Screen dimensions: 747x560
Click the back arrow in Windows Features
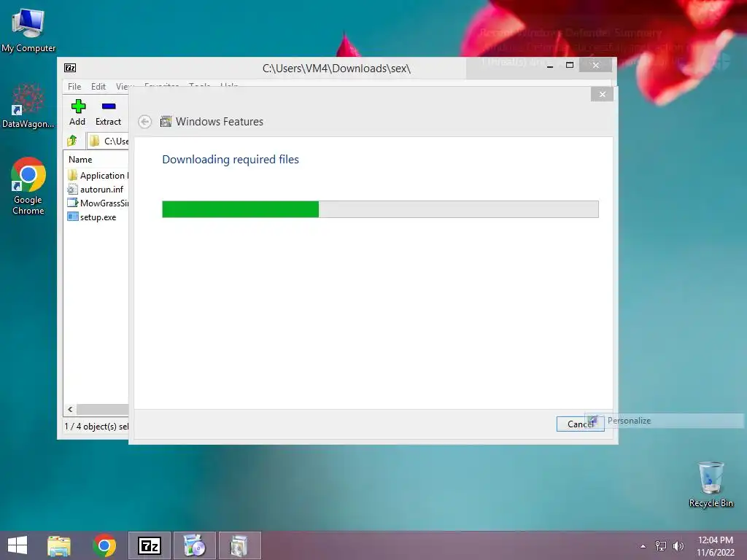coord(145,122)
